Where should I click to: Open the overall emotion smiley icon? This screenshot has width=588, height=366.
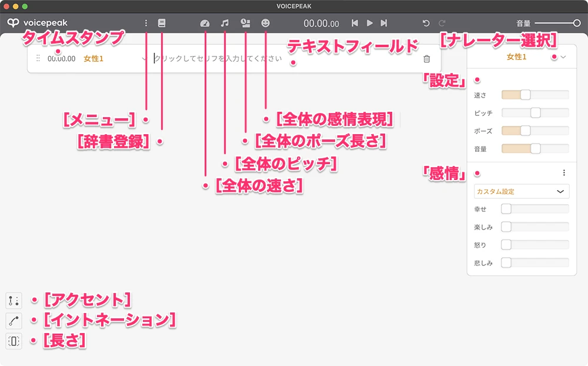[266, 24]
